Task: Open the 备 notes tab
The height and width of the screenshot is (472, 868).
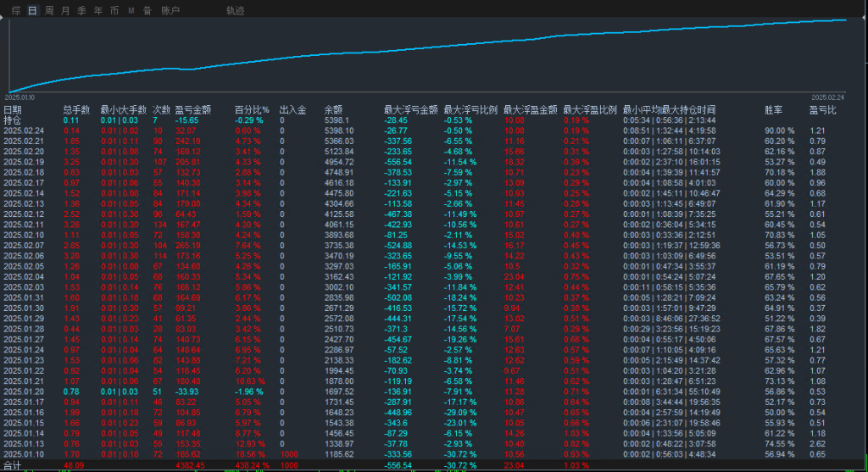Action: pyautogui.click(x=147, y=11)
